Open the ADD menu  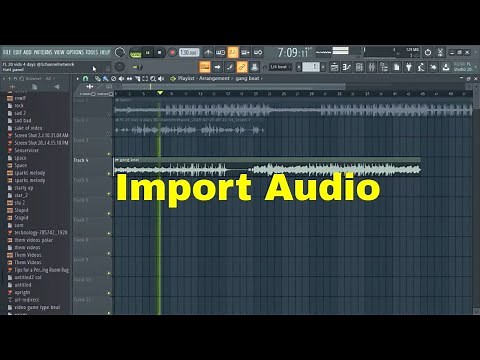point(28,52)
